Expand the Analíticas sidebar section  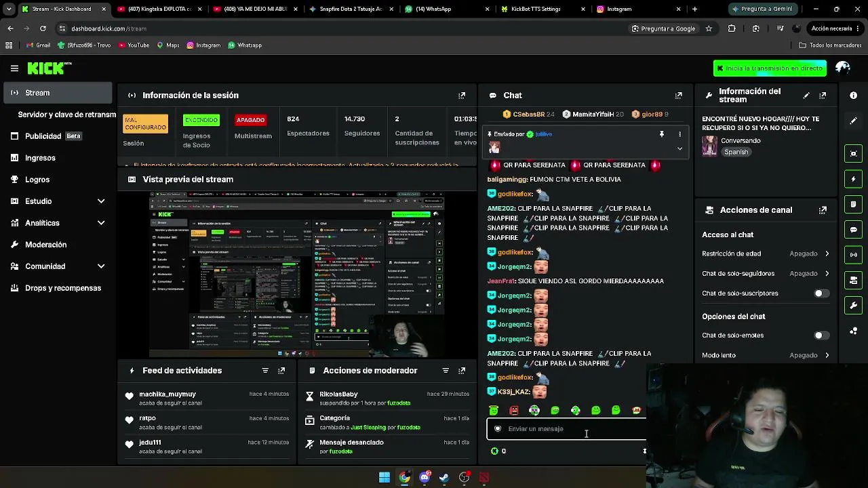[101, 223]
